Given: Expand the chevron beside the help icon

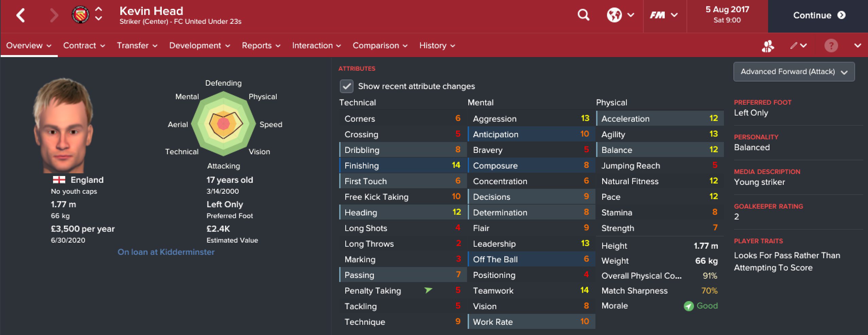Looking at the screenshot, I should tap(857, 46).
